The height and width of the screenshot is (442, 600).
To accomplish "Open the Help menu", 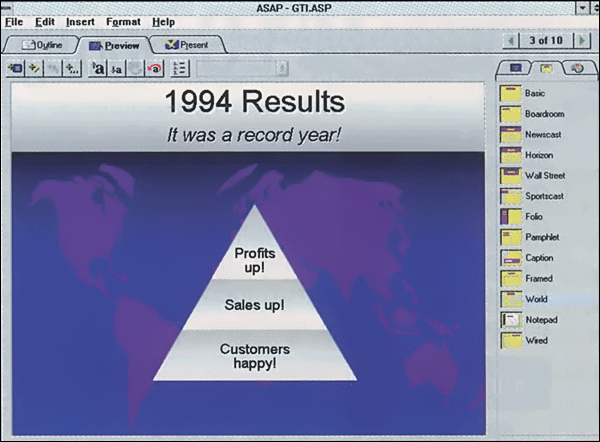I will (x=163, y=22).
